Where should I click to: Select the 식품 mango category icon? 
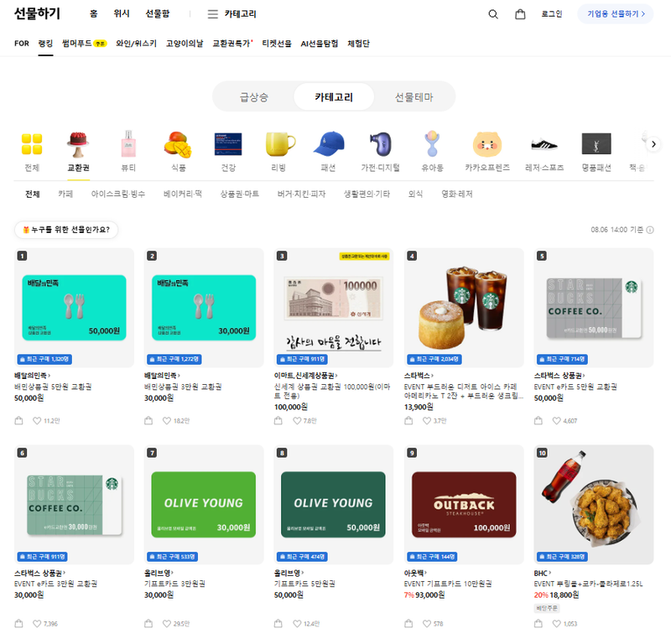click(178, 144)
